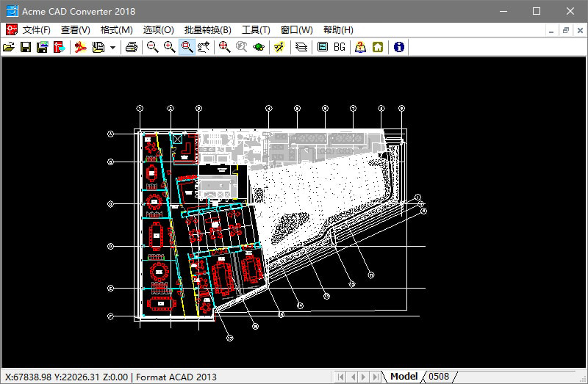This screenshot has width=588, height=384.
Task: Open the 格式(M) menu
Action: [116, 29]
